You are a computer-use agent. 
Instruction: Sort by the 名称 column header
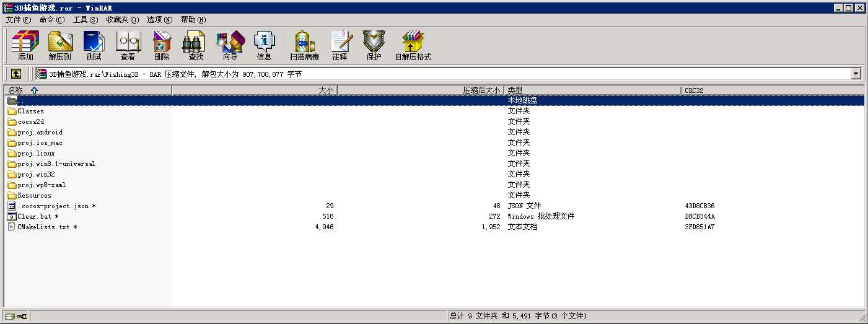(x=87, y=90)
